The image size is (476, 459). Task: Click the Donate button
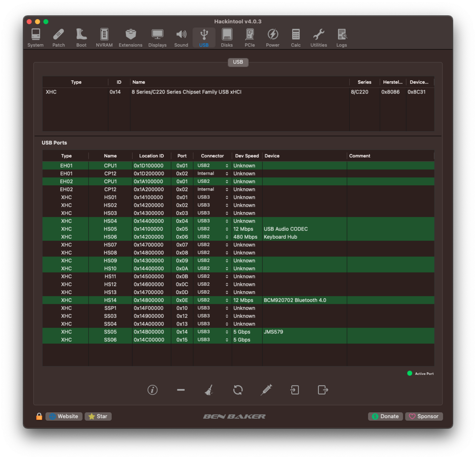click(385, 416)
